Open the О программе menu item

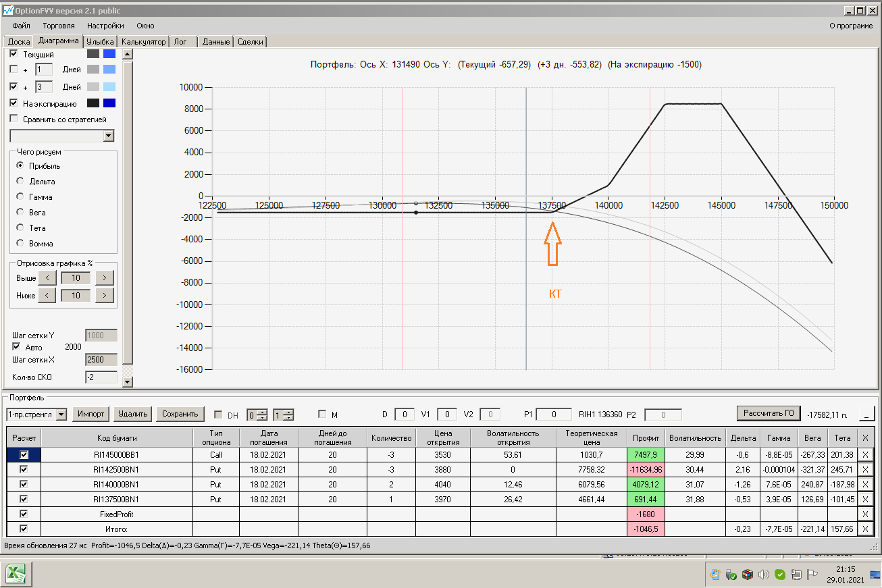(851, 26)
